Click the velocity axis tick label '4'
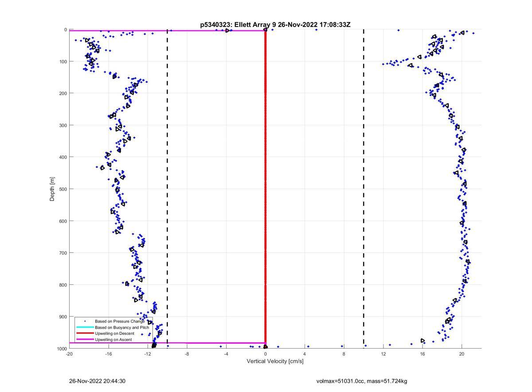Screen dimensions: 532x392 coord(305,354)
